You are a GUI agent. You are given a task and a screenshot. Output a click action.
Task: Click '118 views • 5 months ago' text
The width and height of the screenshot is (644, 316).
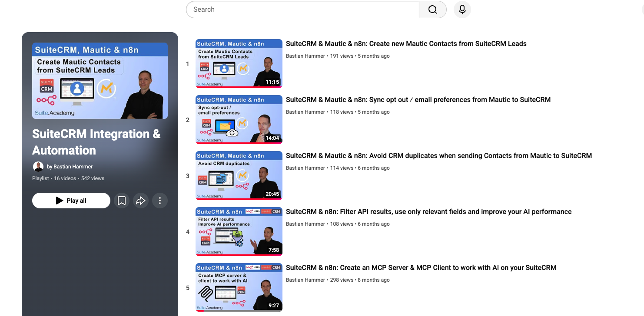coord(360,112)
